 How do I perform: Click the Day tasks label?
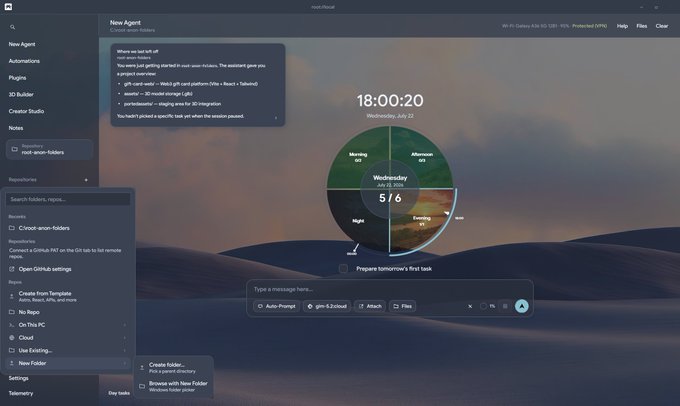pos(119,393)
